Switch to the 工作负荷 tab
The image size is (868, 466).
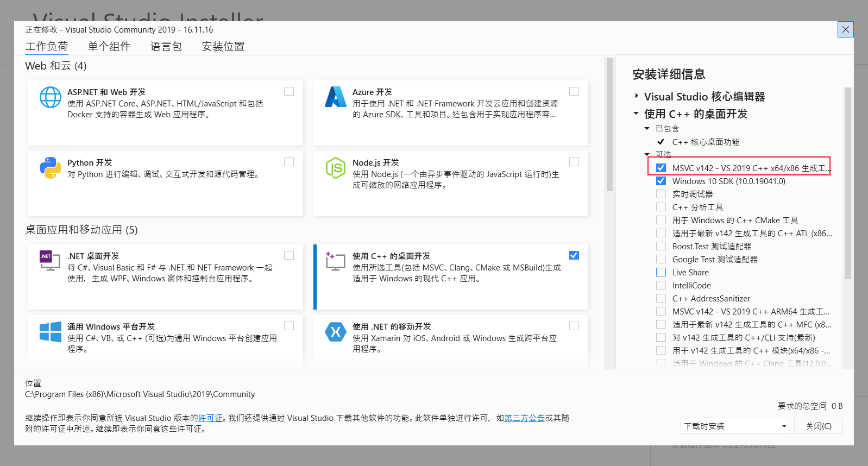pos(47,47)
